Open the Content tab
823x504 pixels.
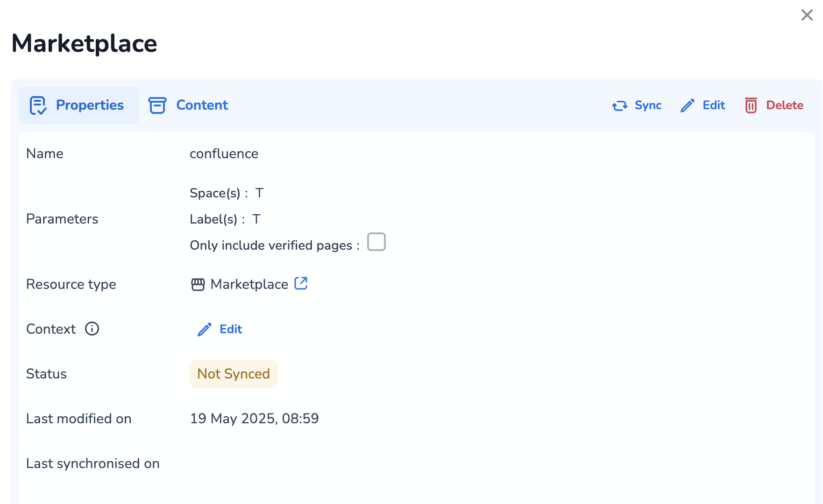click(x=202, y=105)
